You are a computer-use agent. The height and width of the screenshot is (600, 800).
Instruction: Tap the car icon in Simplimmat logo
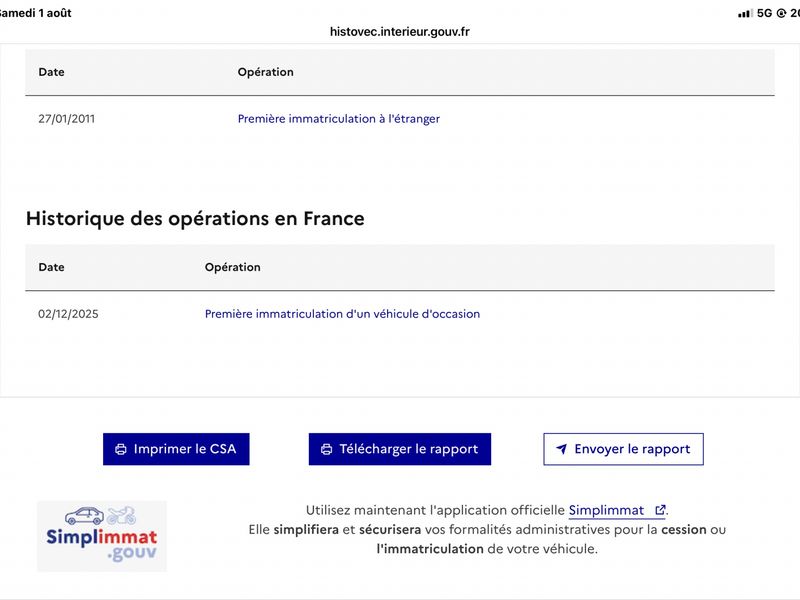point(85,516)
